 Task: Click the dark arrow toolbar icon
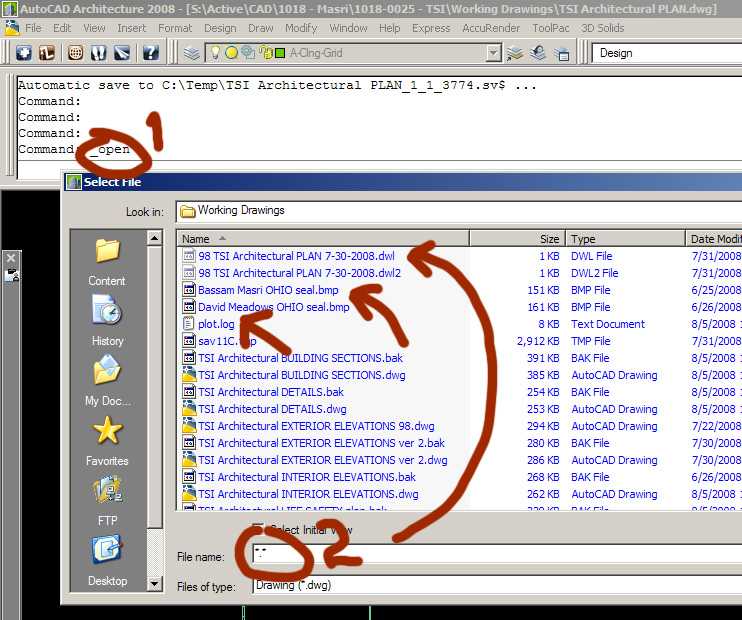pyautogui.click(x=122, y=53)
